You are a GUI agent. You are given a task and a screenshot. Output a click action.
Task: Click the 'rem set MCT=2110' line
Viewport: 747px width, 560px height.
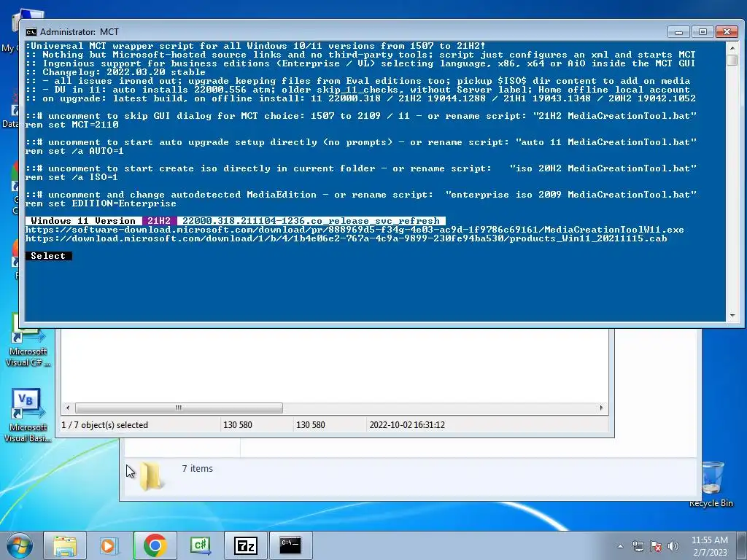pyautogui.click(x=72, y=125)
